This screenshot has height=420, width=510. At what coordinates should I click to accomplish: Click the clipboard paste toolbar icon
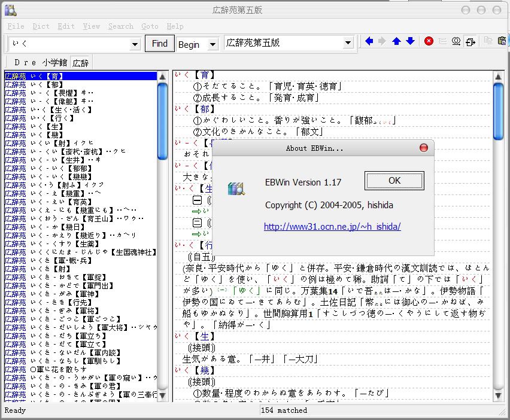click(502, 41)
